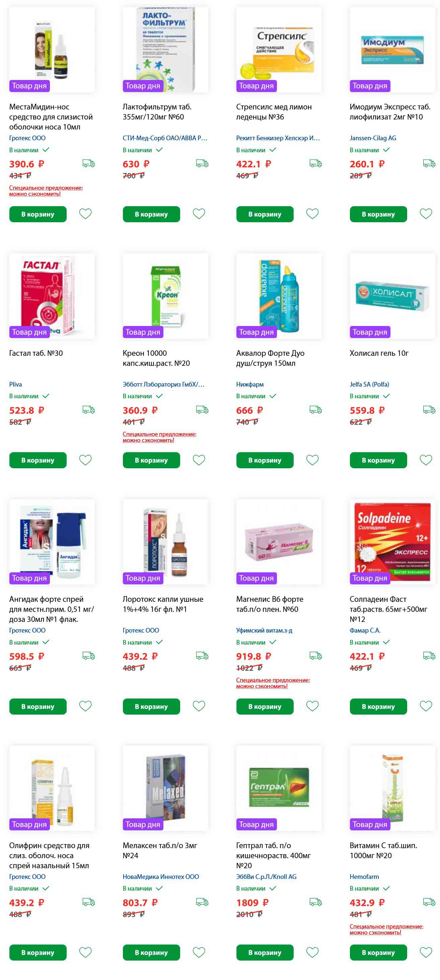Click В корзину for Витамин С таб.шип.
440x980 pixels.
click(378, 953)
